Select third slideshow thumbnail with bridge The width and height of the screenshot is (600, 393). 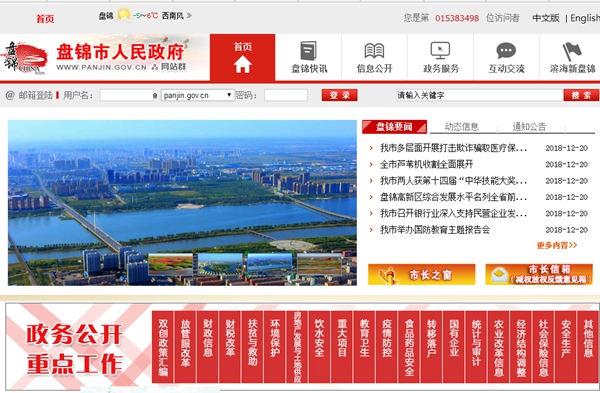pyautogui.click(x=270, y=264)
